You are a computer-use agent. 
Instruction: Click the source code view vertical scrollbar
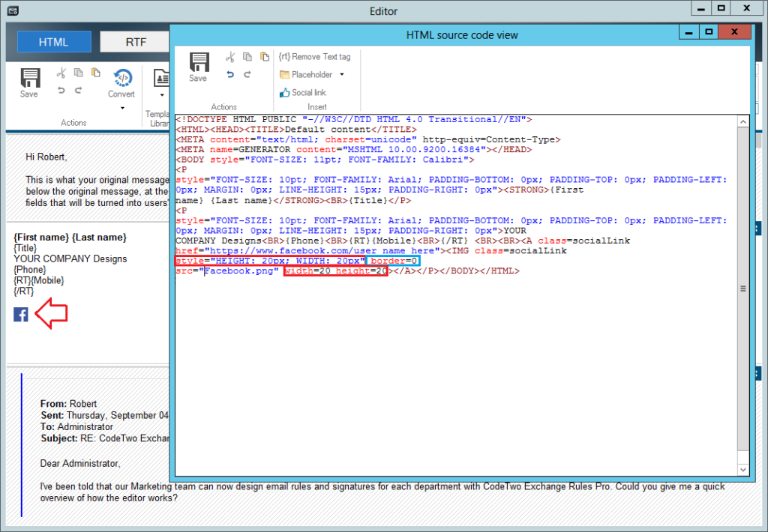point(742,288)
